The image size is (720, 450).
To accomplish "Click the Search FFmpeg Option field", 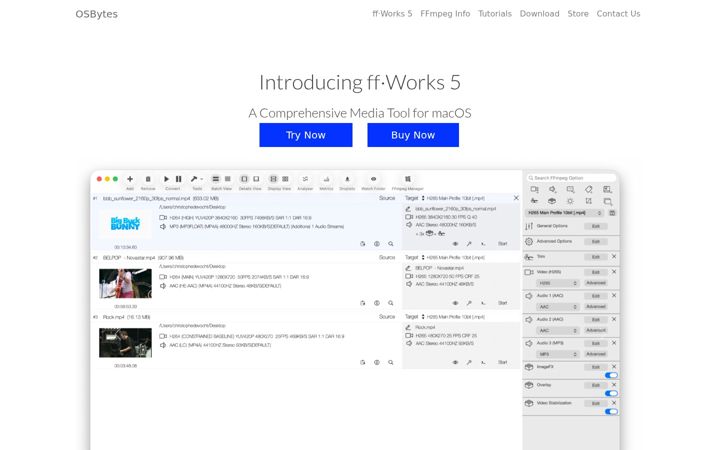I will point(571,178).
